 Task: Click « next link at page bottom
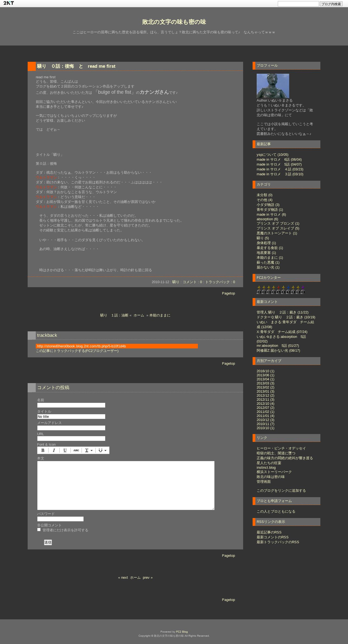click(123, 578)
